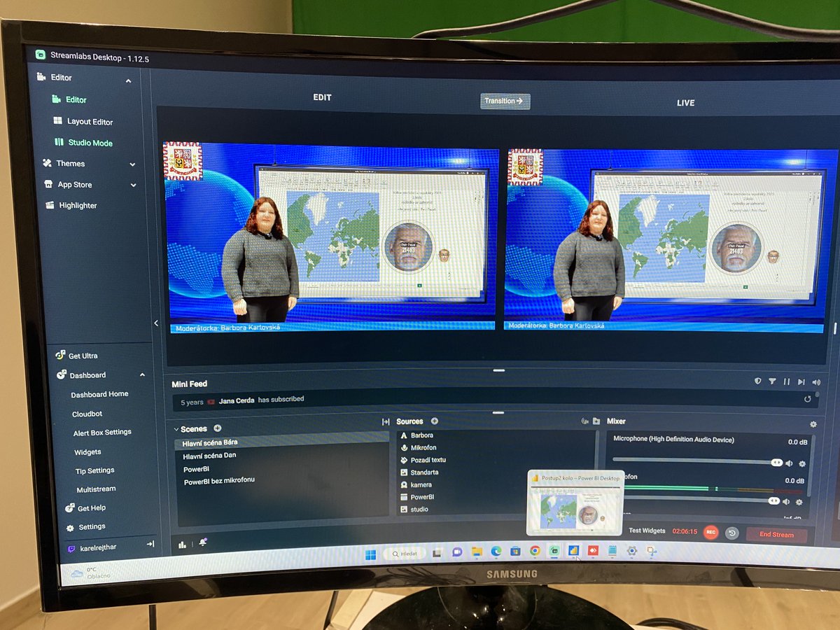Image resolution: width=840 pixels, height=630 pixels.
Task: Select scene Hlavní scéna Bára
Action: (x=281, y=442)
